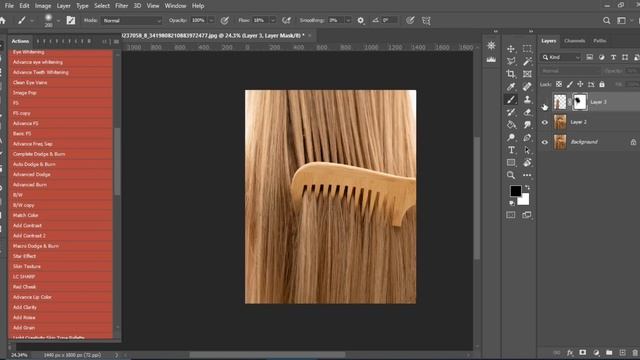Open the Image menu
This screenshot has height=360, width=640.
click(43, 6)
